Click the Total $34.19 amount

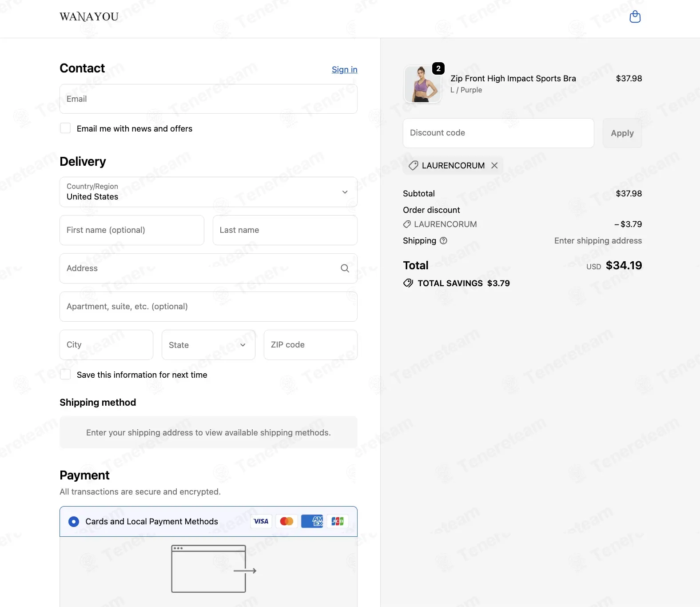[624, 265]
